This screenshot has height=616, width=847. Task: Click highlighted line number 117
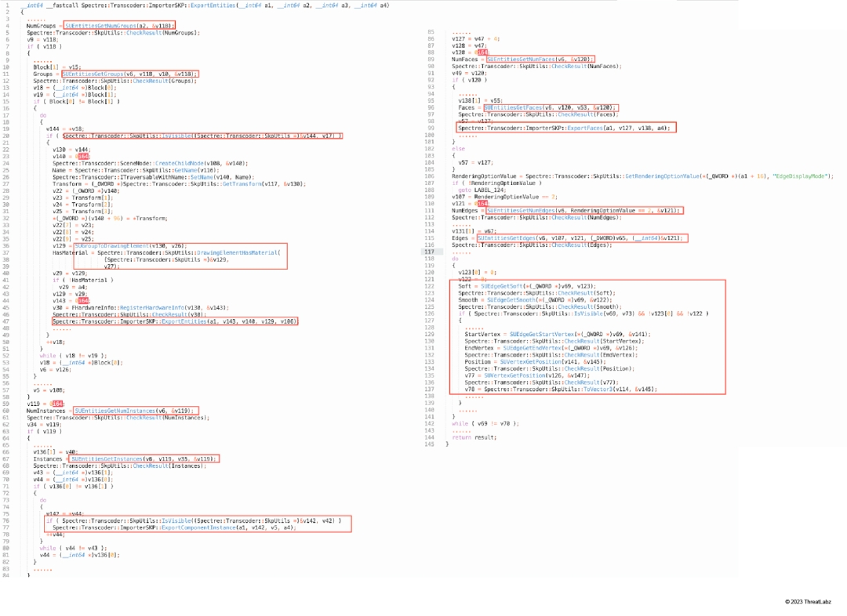pos(430,252)
